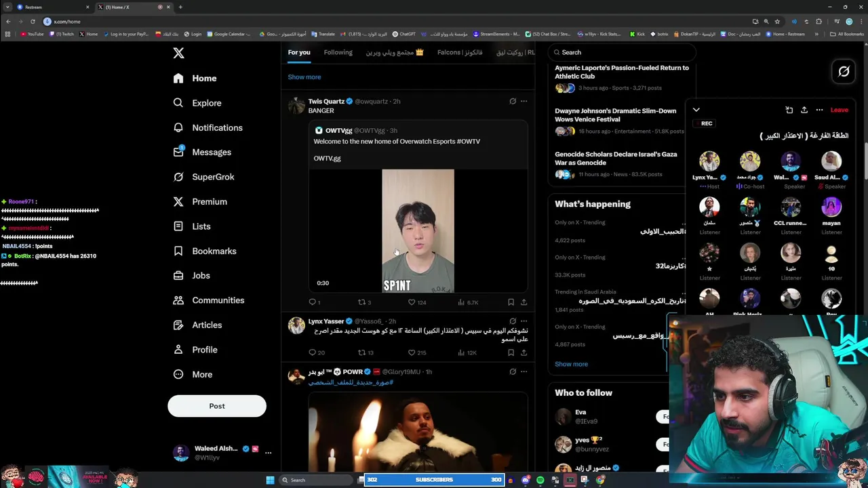Open Profile in the sidebar

click(x=195, y=350)
